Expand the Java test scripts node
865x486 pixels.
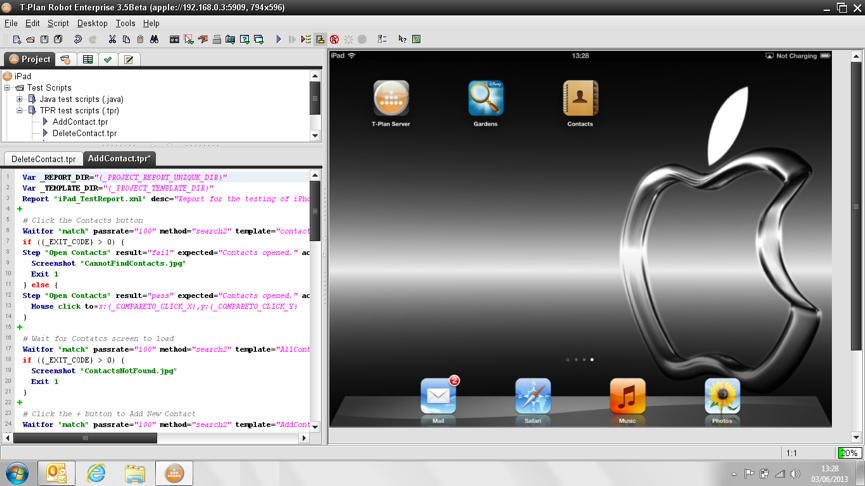(x=19, y=99)
